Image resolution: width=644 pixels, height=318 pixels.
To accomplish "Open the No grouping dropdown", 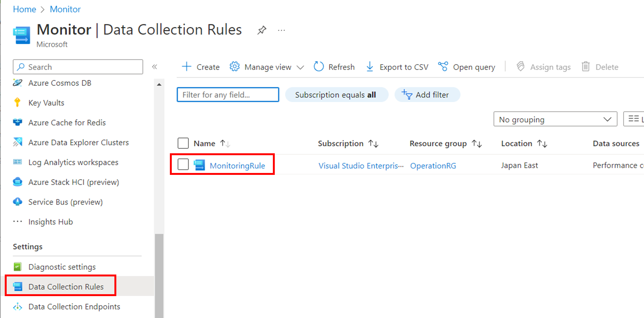I will point(555,119).
